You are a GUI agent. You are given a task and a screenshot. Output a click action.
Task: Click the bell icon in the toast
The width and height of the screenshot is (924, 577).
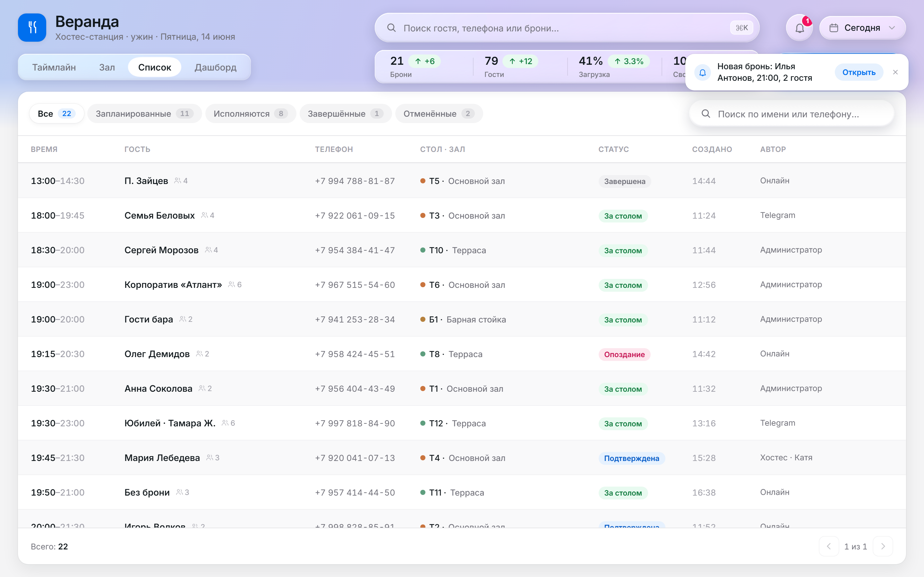(x=703, y=72)
